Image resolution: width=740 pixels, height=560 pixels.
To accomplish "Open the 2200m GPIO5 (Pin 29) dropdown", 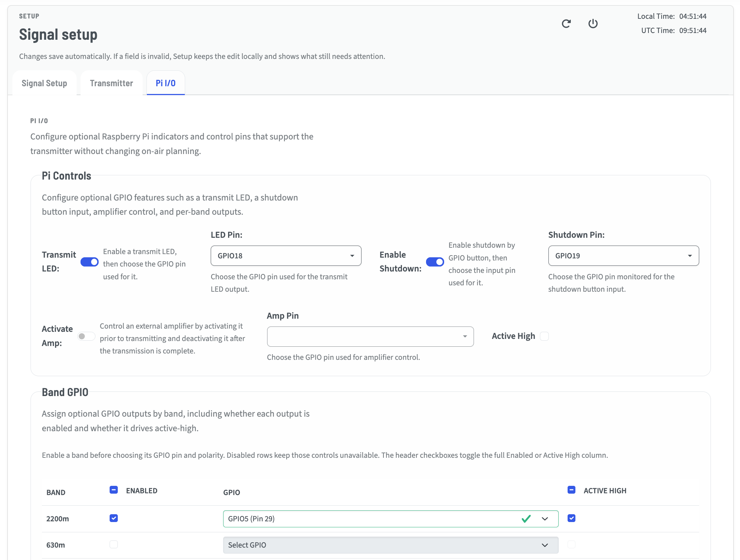I will (x=391, y=519).
